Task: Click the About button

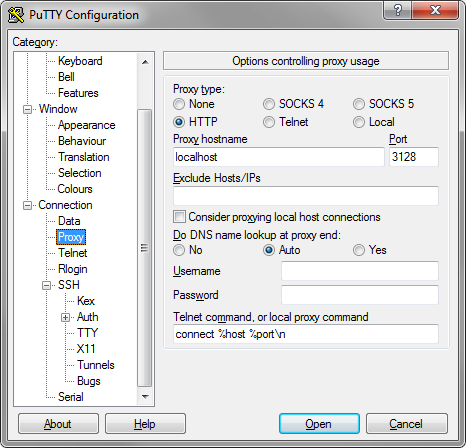Action: [x=58, y=424]
